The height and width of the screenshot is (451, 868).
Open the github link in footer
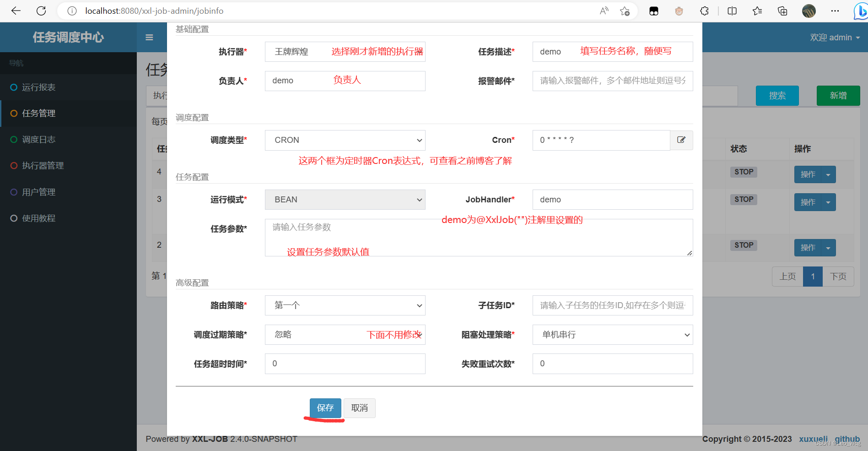pos(847,439)
